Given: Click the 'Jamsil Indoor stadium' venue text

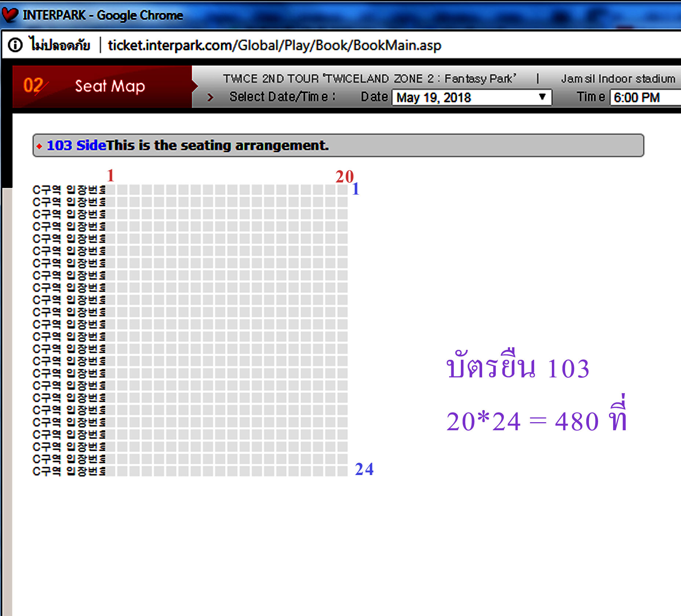Looking at the screenshot, I should pyautogui.click(x=618, y=79).
